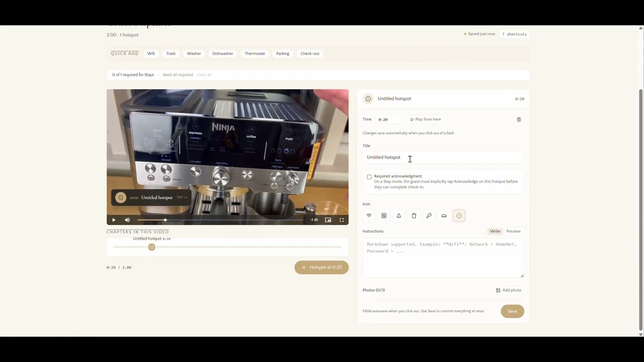Screen dimensions: 644x362
Task: Click the Saved just now status
Action: [479, 34]
